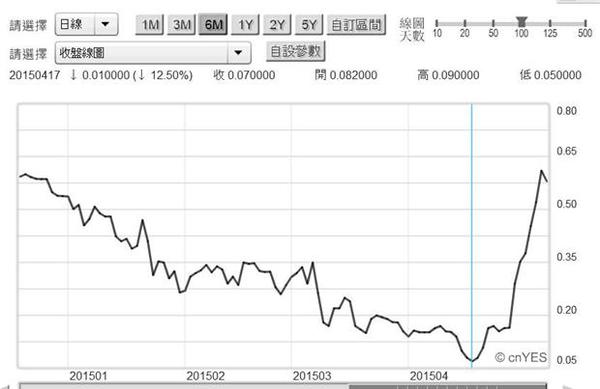The height and width of the screenshot is (389, 600).
Task: Select the 6M time range
Action: [x=213, y=24]
